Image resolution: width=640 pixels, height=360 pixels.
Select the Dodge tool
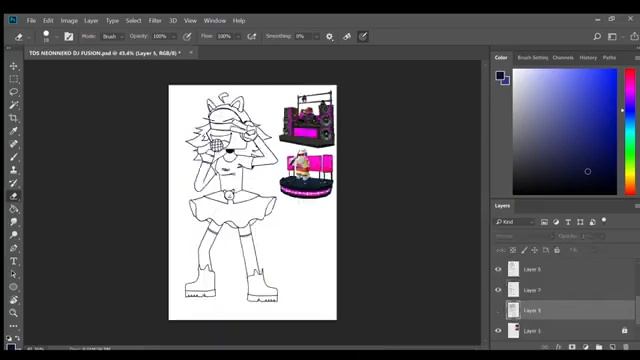pos(13,235)
